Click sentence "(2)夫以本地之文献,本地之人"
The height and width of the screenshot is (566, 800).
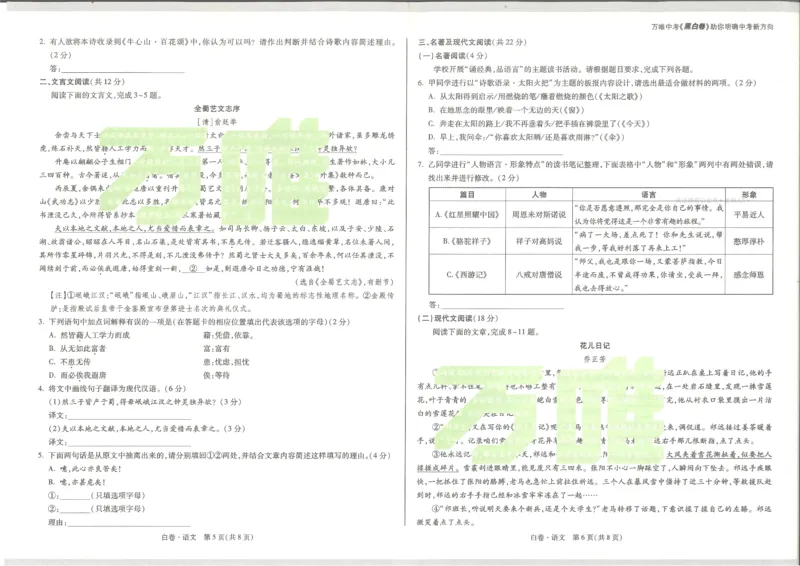[x=146, y=428]
